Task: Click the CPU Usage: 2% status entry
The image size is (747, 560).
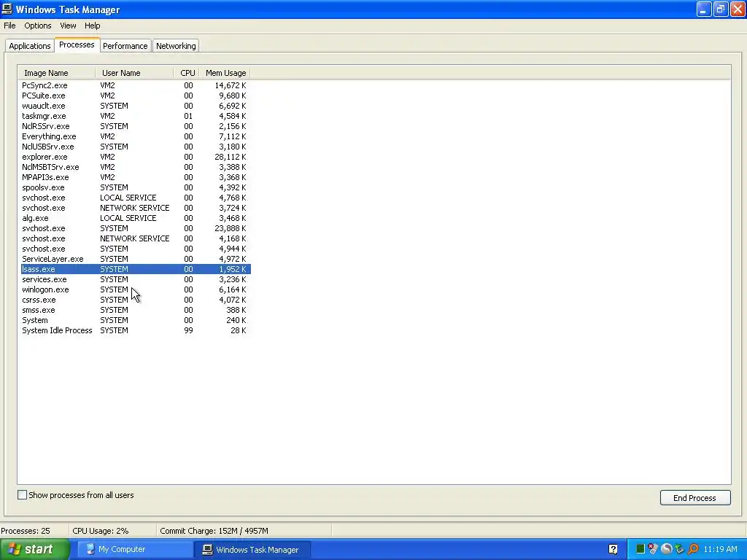Action: [101, 531]
